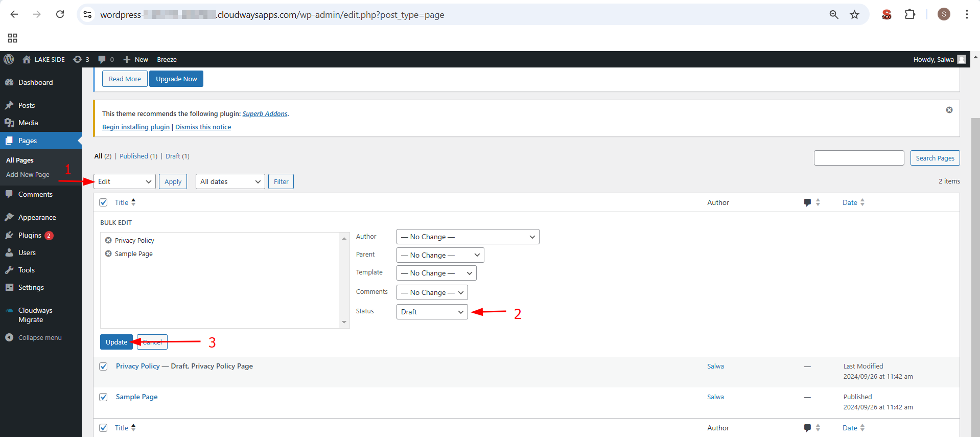Click inside the search pages input field
Screen dimensions: 980x437
coord(859,158)
